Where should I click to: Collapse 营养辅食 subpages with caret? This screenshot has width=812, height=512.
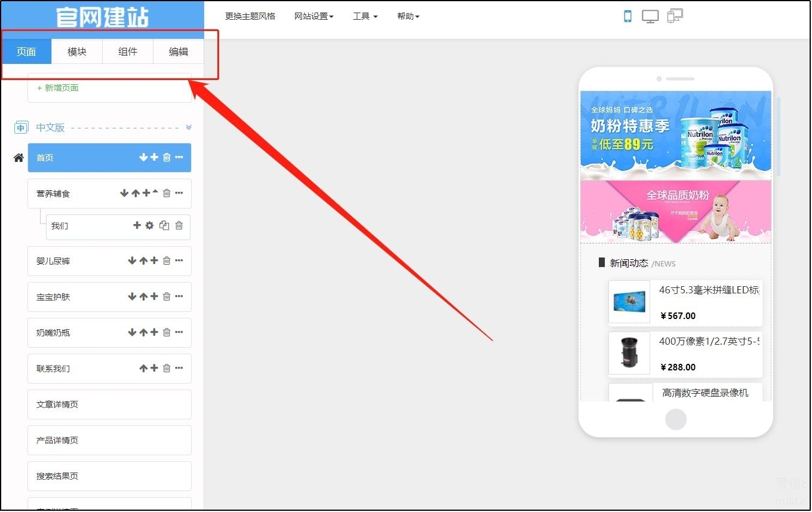point(155,192)
